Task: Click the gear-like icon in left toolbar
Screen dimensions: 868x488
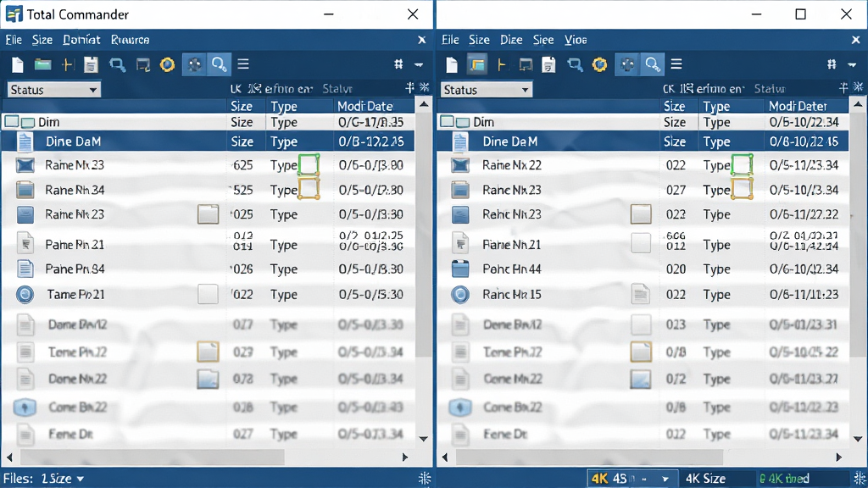Action: pyautogui.click(x=194, y=64)
